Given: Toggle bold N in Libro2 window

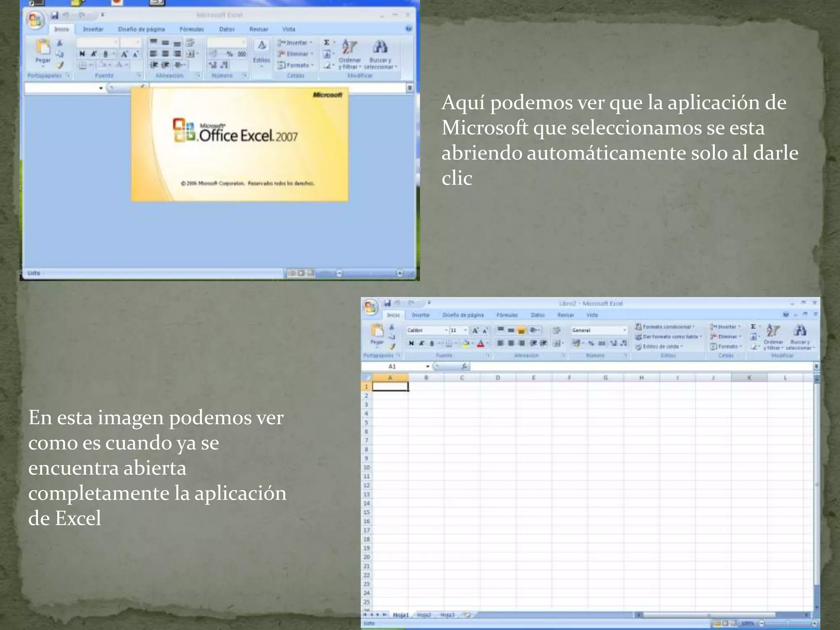Looking at the screenshot, I should pyautogui.click(x=411, y=343).
